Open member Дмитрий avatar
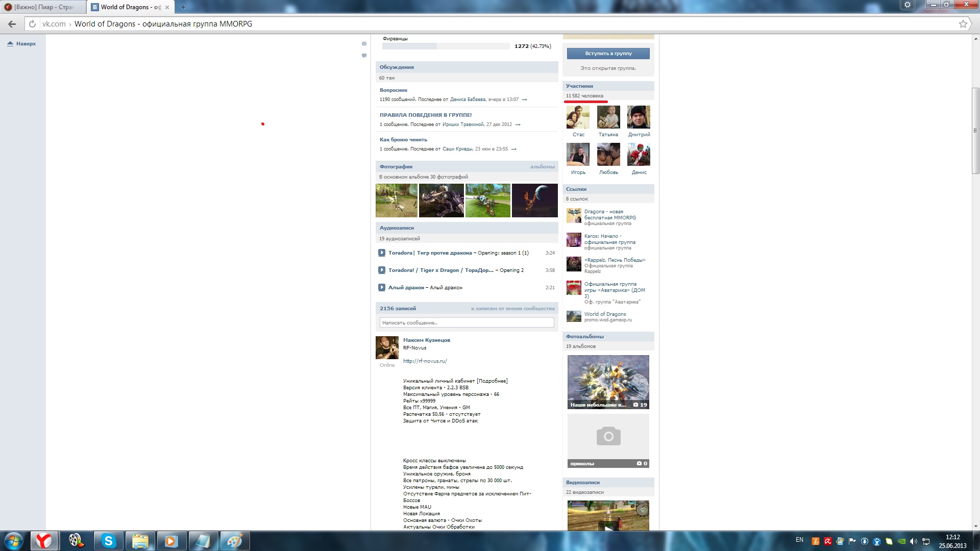 pyautogui.click(x=639, y=117)
